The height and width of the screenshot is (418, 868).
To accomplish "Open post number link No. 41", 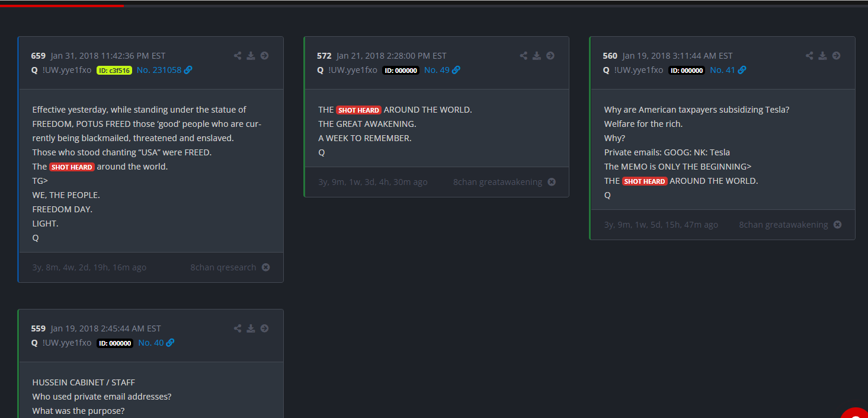I will coord(722,70).
